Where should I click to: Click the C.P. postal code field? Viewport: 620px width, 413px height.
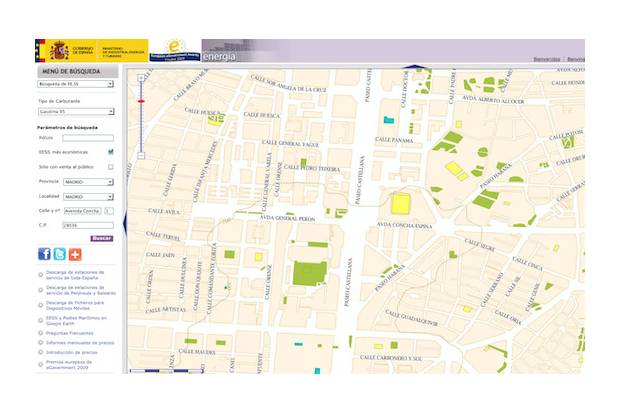tap(88, 225)
